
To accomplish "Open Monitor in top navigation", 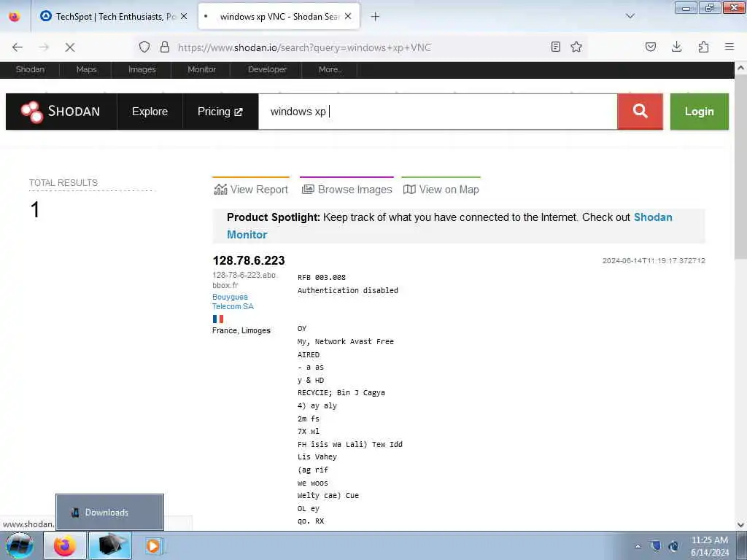I will click(201, 69).
